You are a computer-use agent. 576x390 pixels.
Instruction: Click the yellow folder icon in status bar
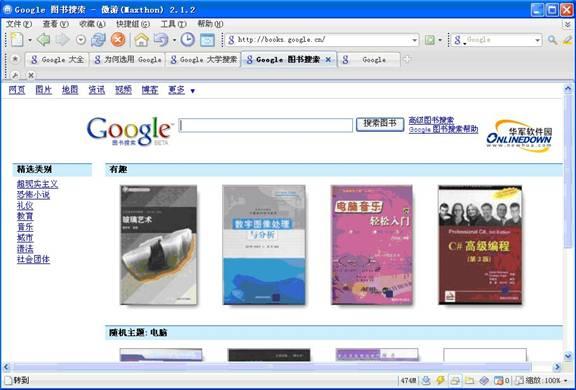pyautogui.click(x=469, y=380)
